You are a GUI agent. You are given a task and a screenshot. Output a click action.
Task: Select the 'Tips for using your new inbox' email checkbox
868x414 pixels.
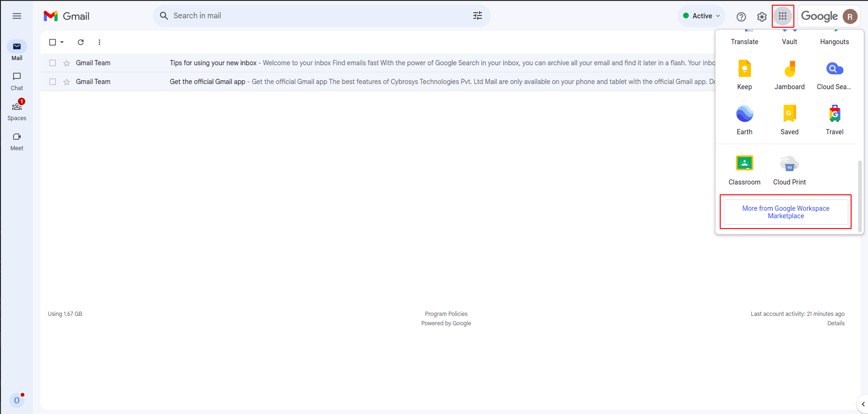point(53,63)
